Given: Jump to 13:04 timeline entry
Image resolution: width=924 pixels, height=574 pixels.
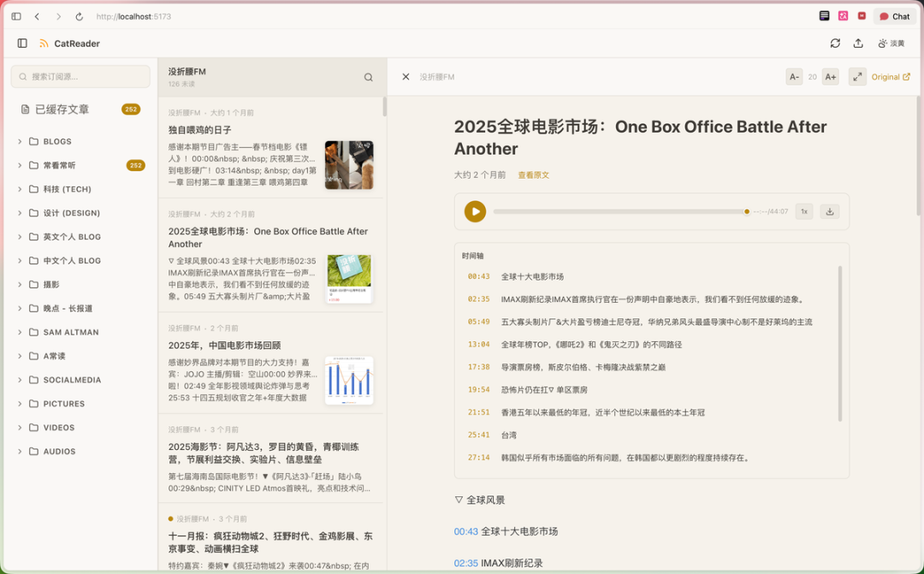Looking at the screenshot, I should [x=478, y=344].
